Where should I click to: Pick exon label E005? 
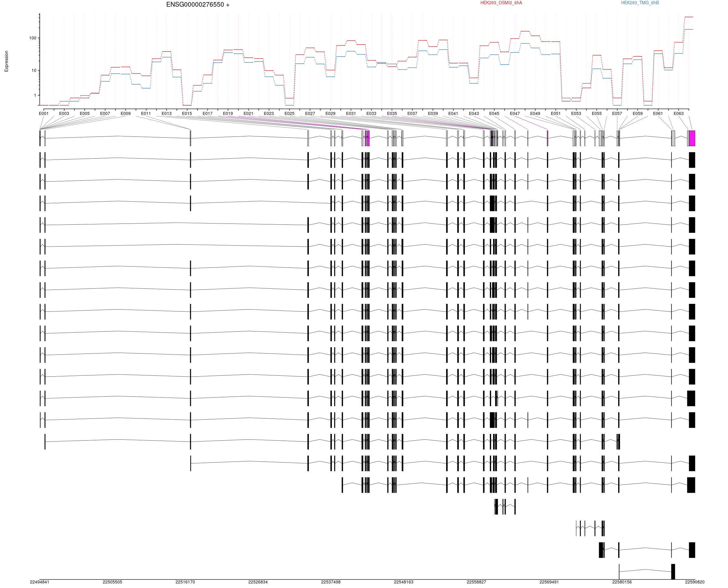85,113
